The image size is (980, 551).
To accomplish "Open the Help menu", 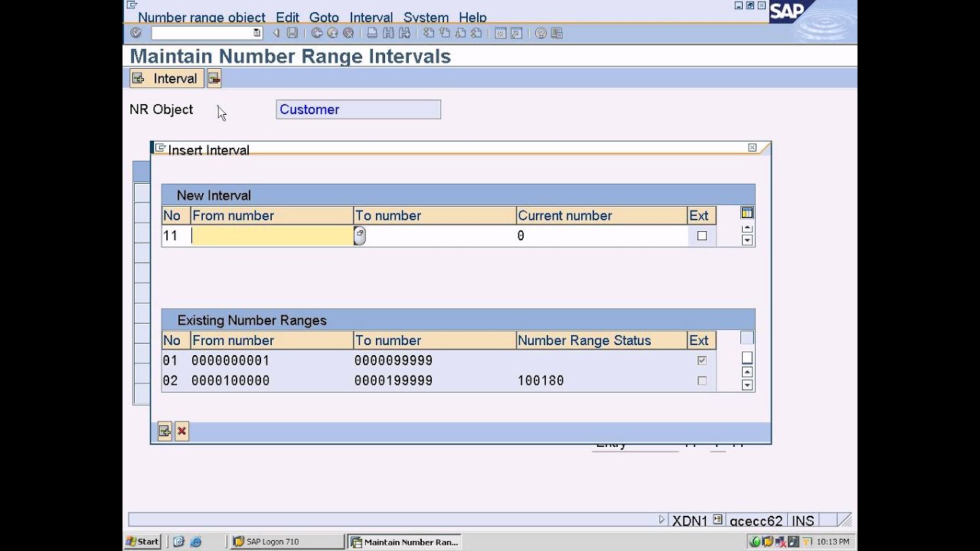I will pyautogui.click(x=472, y=17).
